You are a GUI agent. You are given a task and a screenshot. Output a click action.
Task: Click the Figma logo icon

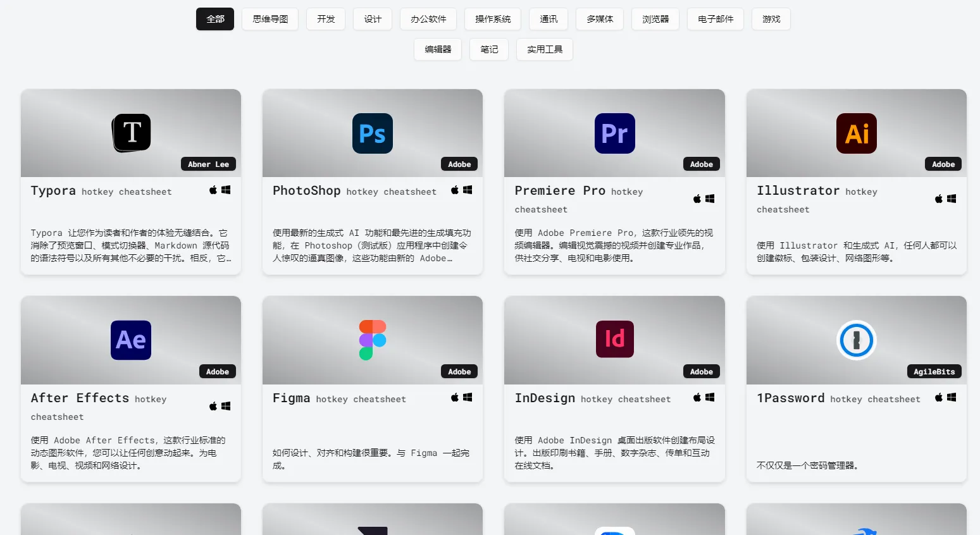373,340
